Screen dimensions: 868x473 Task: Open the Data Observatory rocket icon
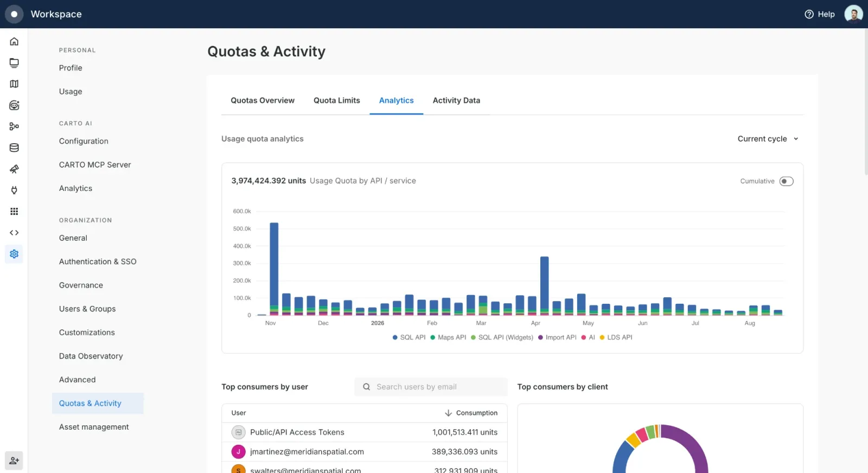14,169
